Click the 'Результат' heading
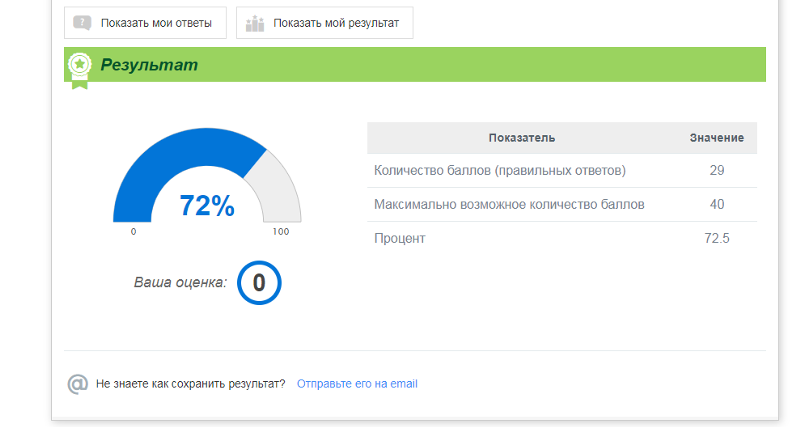This screenshot has width=800, height=427. [x=149, y=65]
